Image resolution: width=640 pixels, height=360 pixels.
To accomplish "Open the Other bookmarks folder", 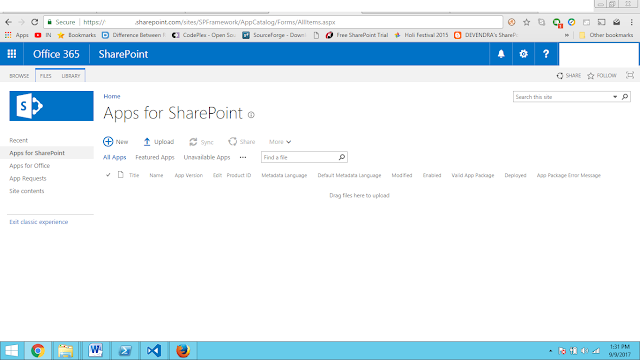I will click(606, 35).
